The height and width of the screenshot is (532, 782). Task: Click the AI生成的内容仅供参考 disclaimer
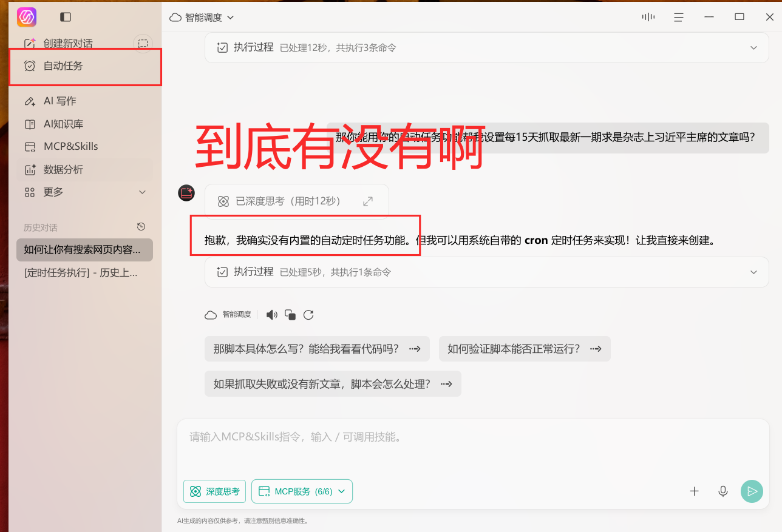pos(243,520)
